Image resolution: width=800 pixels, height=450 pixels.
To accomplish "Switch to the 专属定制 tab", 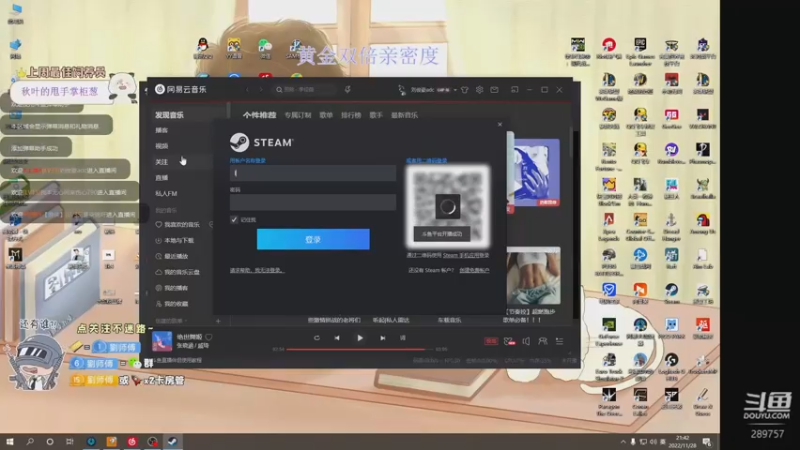I will (x=298, y=115).
